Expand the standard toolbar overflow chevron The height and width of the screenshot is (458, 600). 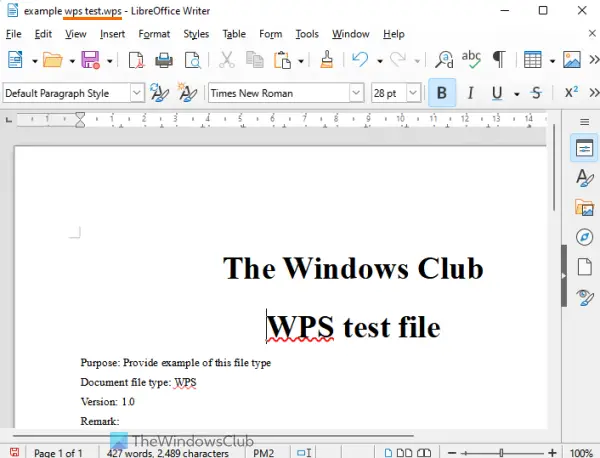(x=594, y=60)
